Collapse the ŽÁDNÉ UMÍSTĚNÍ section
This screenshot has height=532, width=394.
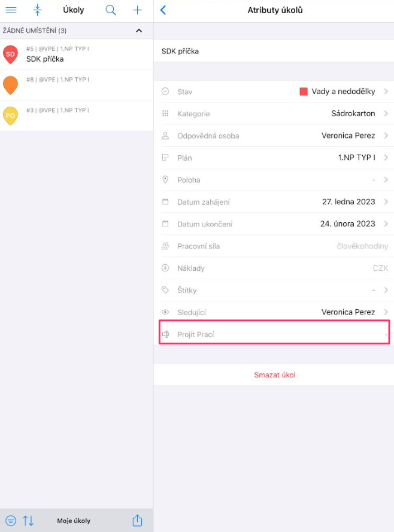139,31
